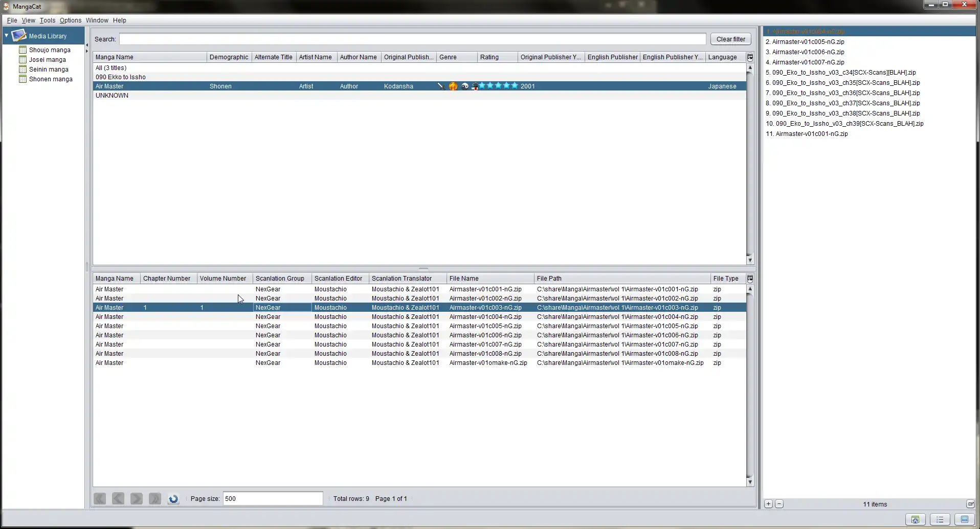Click the fire genre icon on Air Master

tap(453, 86)
